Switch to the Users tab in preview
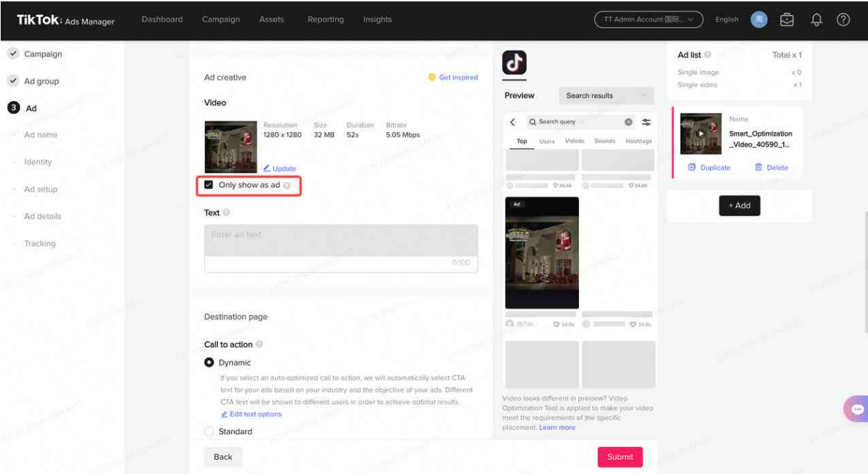This screenshot has width=868, height=474. [547, 142]
